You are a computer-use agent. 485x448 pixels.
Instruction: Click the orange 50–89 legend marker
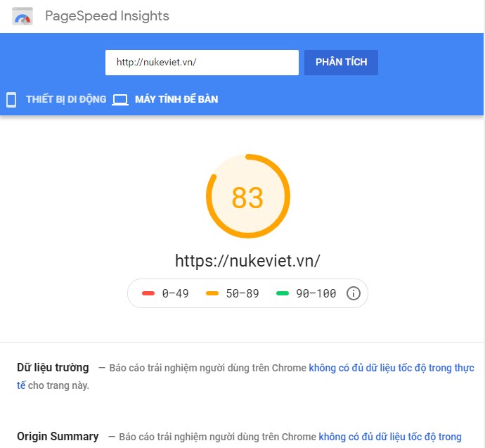[x=212, y=293]
